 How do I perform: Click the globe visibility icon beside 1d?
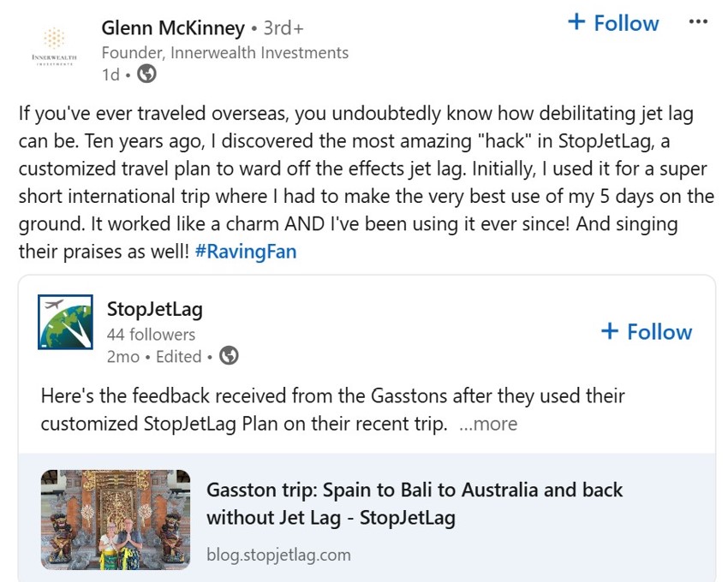pos(146,74)
